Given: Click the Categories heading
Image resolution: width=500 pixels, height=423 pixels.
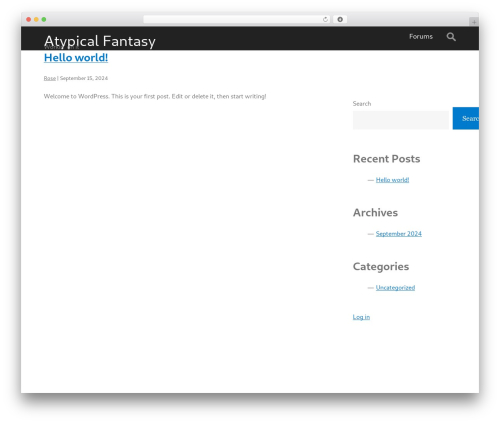Looking at the screenshot, I should [381, 267].
